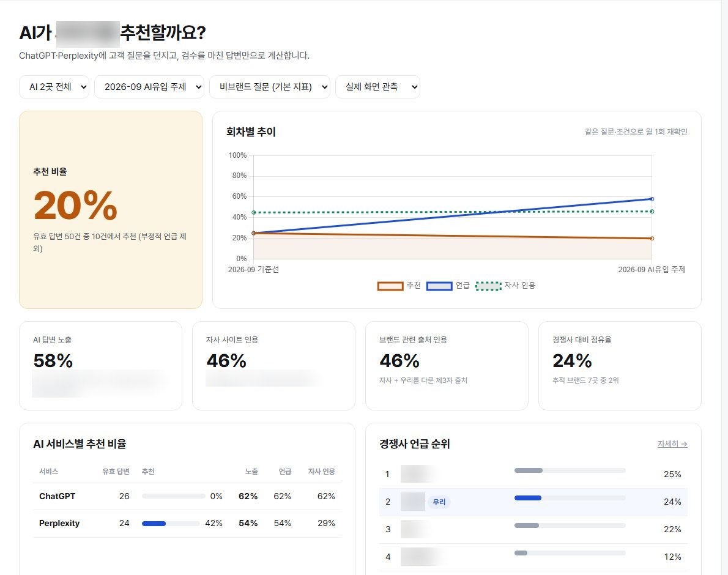Click ChatGPT's 유효 답변 value 26
This screenshot has height=575, width=728.
pyautogui.click(x=124, y=496)
